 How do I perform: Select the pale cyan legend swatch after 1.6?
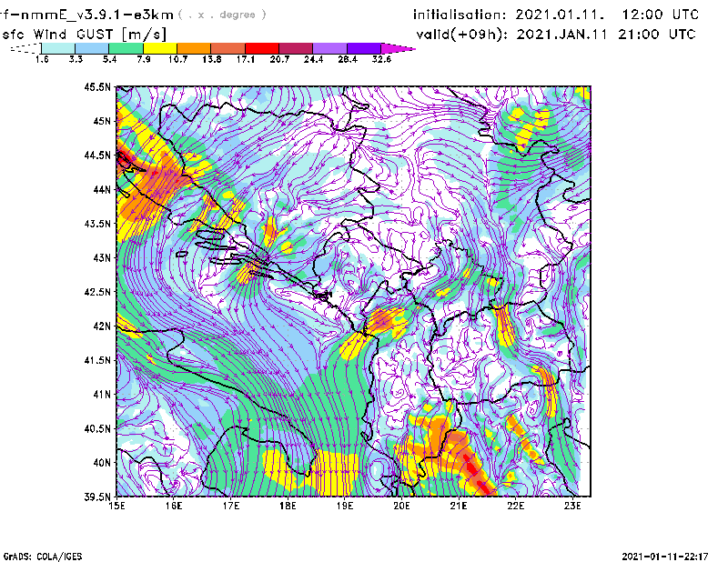(58, 48)
